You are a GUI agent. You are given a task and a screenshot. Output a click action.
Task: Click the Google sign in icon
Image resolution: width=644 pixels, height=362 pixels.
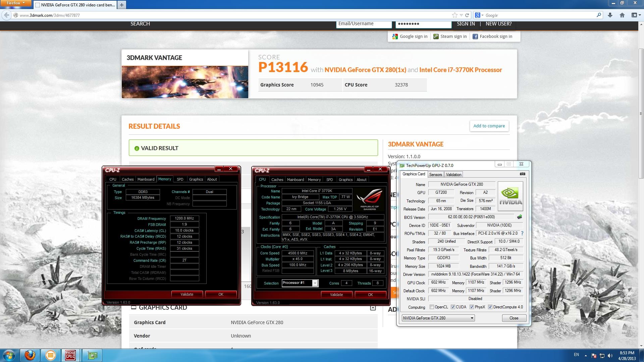pos(395,37)
